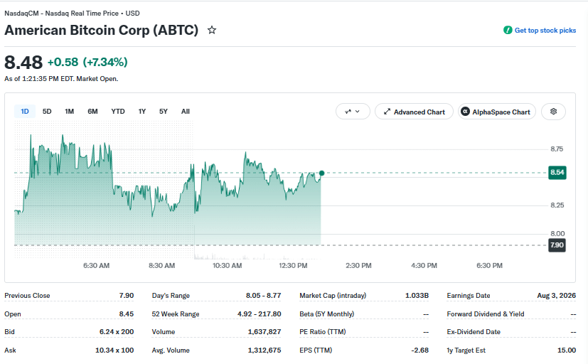Click the (+7.34%) percent change
The height and width of the screenshot is (364, 588).
(x=105, y=62)
